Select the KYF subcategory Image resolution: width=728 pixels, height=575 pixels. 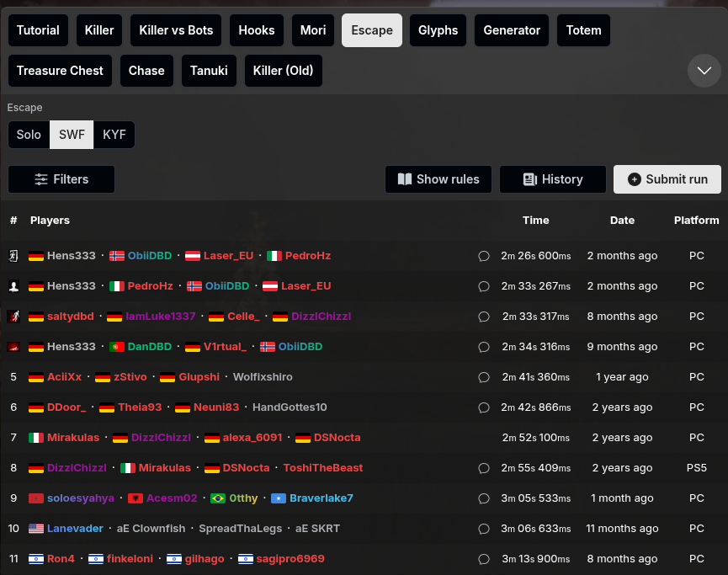click(114, 135)
